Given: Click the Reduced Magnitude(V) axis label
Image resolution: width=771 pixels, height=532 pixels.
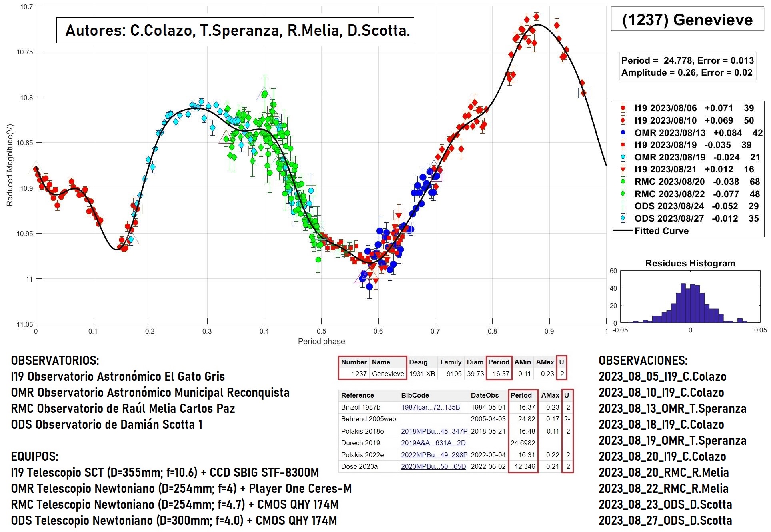Looking at the screenshot, I should tap(10, 165).
